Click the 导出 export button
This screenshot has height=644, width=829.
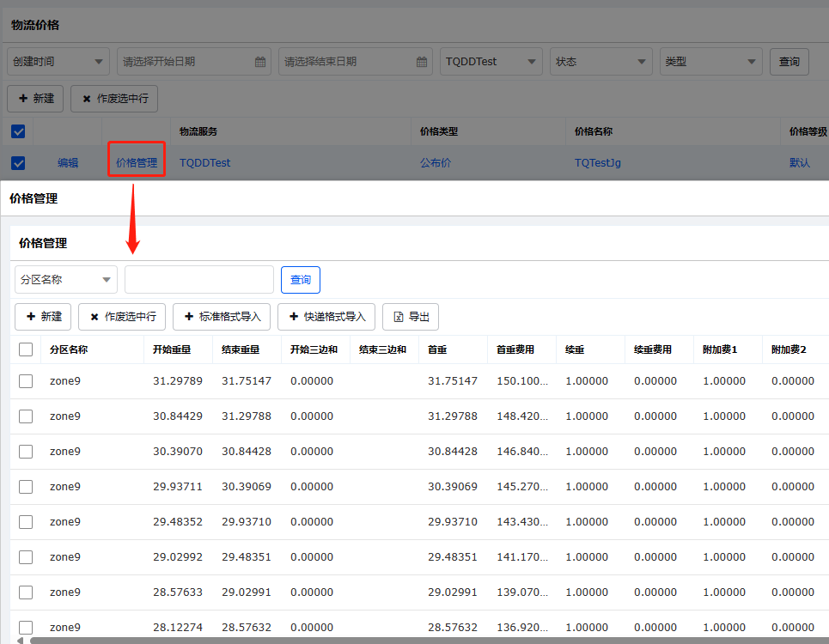[x=411, y=317]
